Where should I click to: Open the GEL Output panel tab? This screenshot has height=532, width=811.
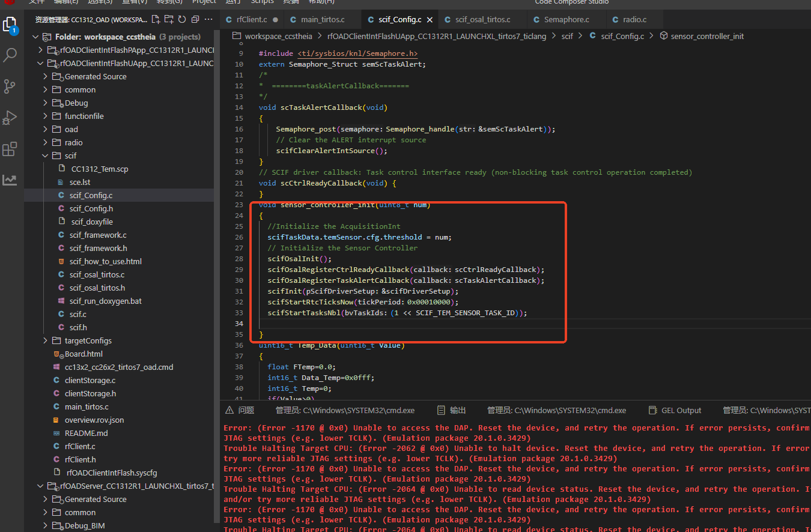point(681,410)
